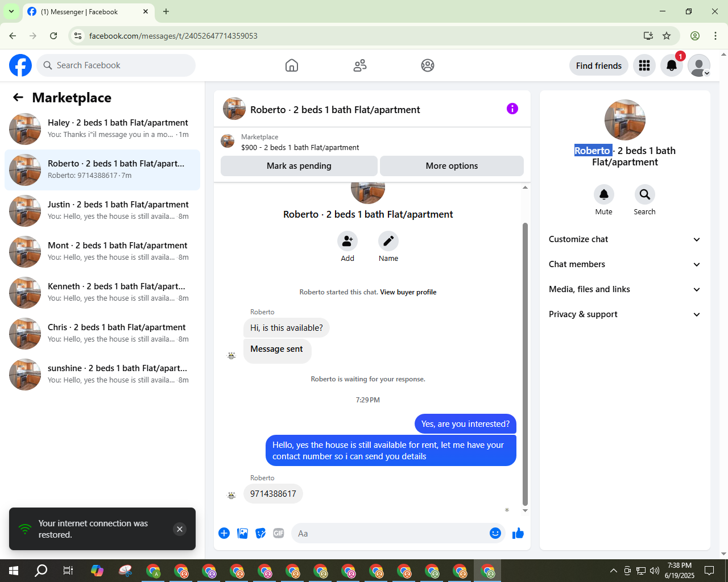Choose a sticker in composer
Image resolution: width=728 pixels, height=582 pixels.
tap(260, 533)
